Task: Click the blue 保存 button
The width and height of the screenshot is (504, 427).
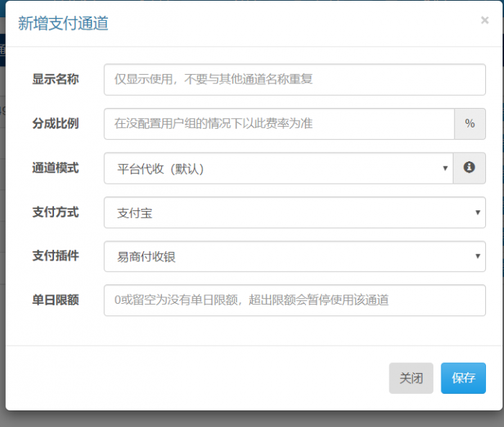Action: click(x=463, y=378)
